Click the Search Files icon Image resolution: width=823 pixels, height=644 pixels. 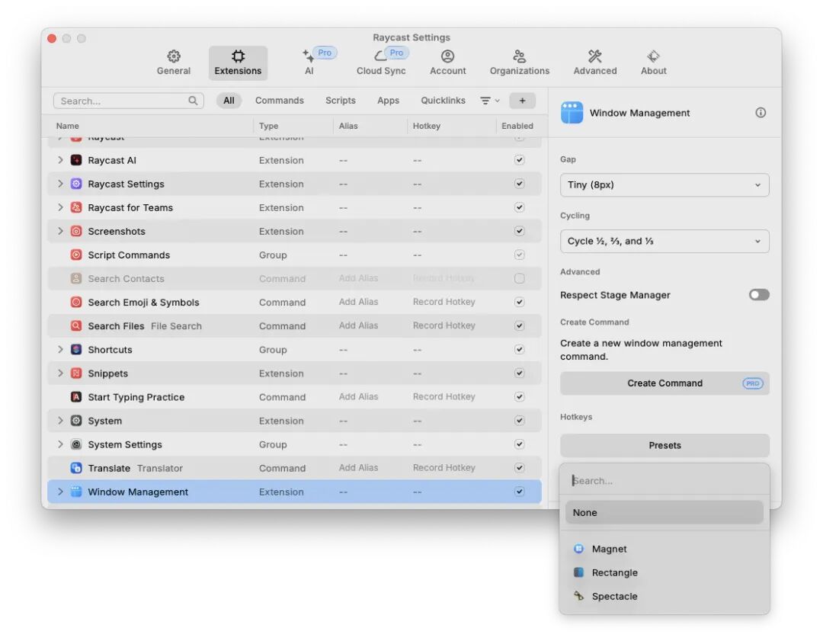76,325
